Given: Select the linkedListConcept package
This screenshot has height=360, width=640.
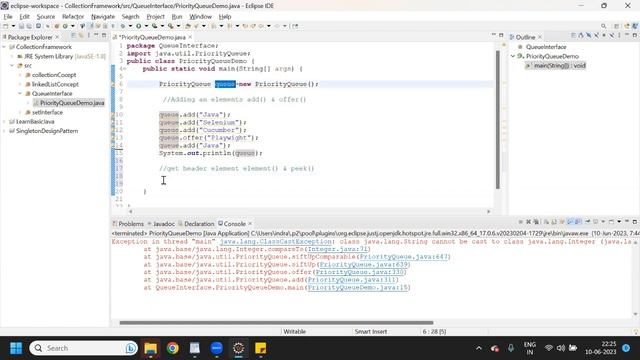Looking at the screenshot, I should click(55, 84).
